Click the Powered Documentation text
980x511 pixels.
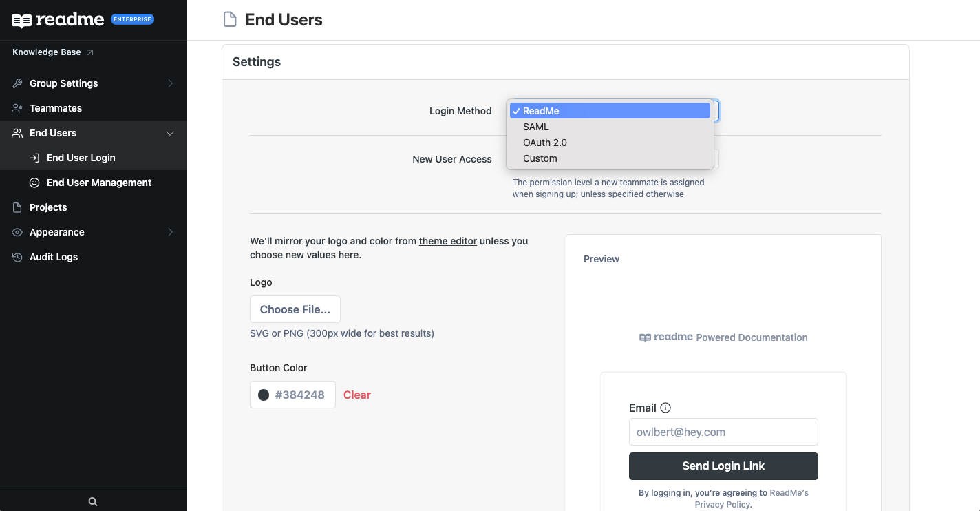pos(752,337)
